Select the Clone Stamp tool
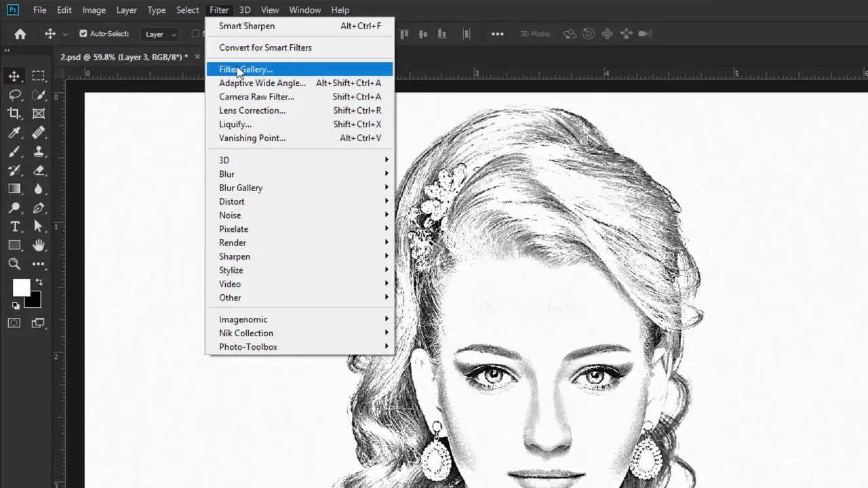This screenshot has width=868, height=488. (39, 152)
